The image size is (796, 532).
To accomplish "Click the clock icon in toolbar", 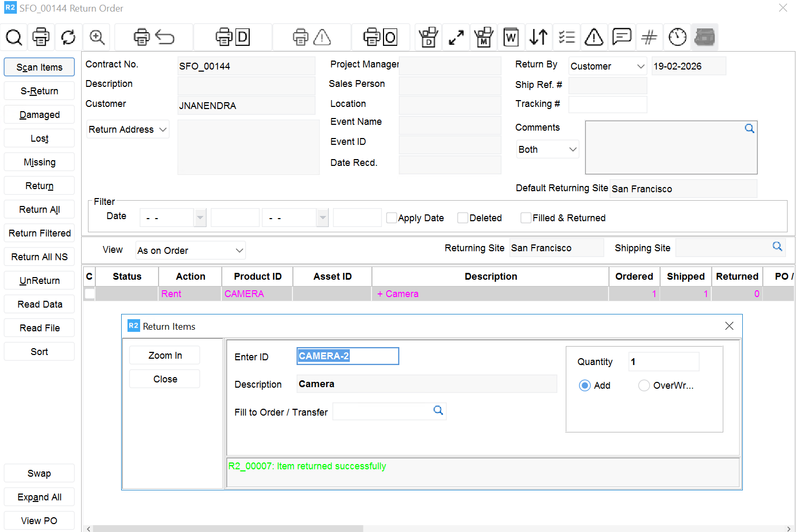I will (x=677, y=37).
